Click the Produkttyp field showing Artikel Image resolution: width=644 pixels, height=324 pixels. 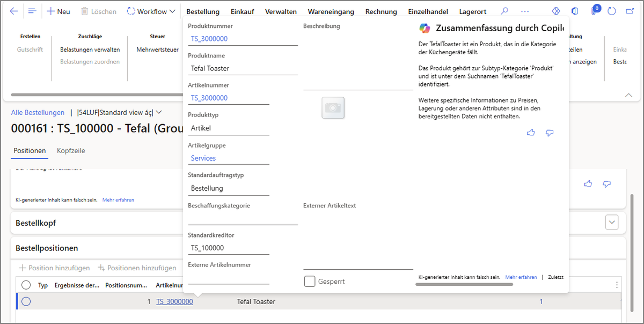click(229, 128)
